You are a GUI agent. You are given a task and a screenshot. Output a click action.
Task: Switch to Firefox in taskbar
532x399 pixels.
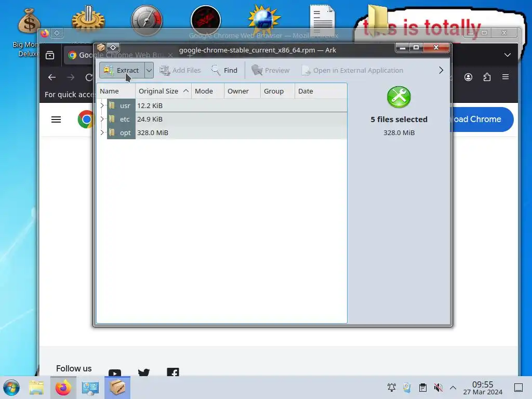coord(63,388)
